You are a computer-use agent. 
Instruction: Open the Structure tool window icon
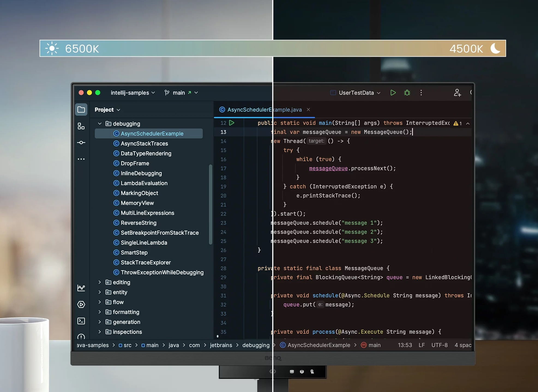tap(81, 126)
